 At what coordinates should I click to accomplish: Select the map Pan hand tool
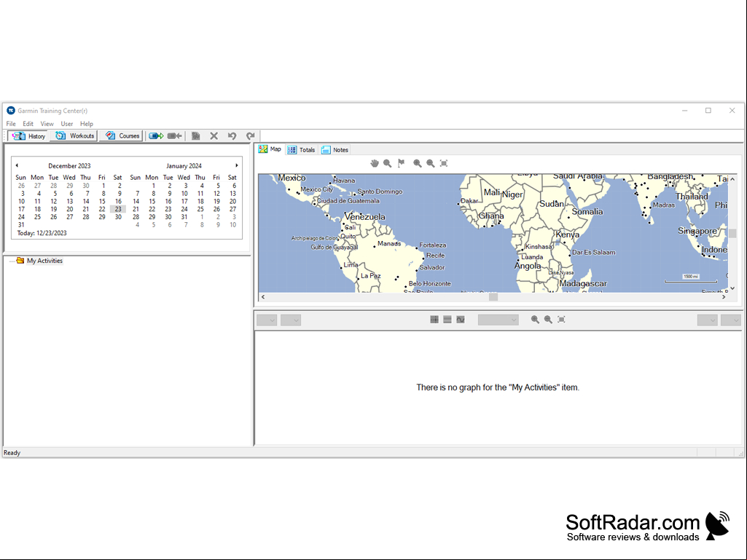375,163
